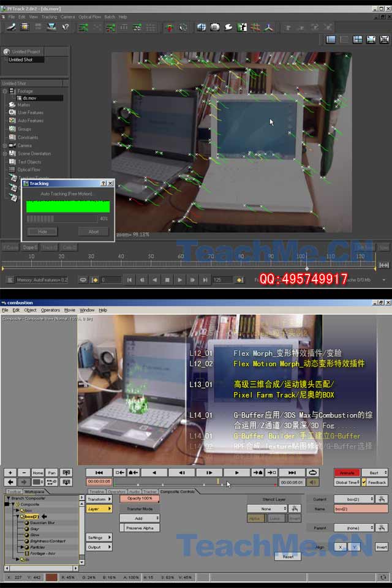392x588 pixels.
Task: Click the blue globe icon in PFTrack toolbar
Action: [202, 28]
